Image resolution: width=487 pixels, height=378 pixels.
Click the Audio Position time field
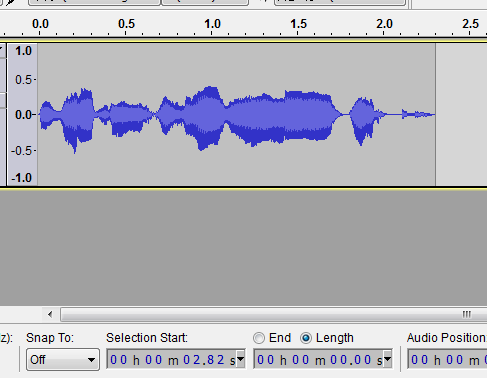(447, 359)
